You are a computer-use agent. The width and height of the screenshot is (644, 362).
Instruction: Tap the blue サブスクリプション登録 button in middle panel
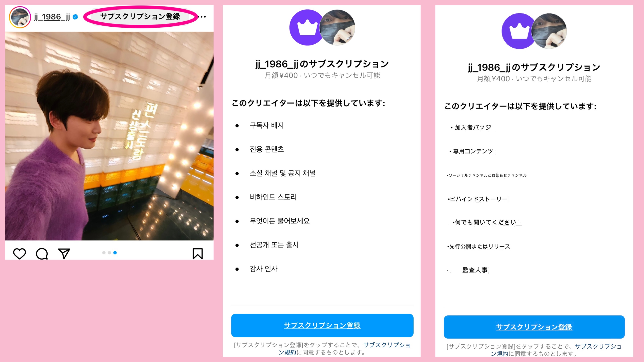pos(322,325)
